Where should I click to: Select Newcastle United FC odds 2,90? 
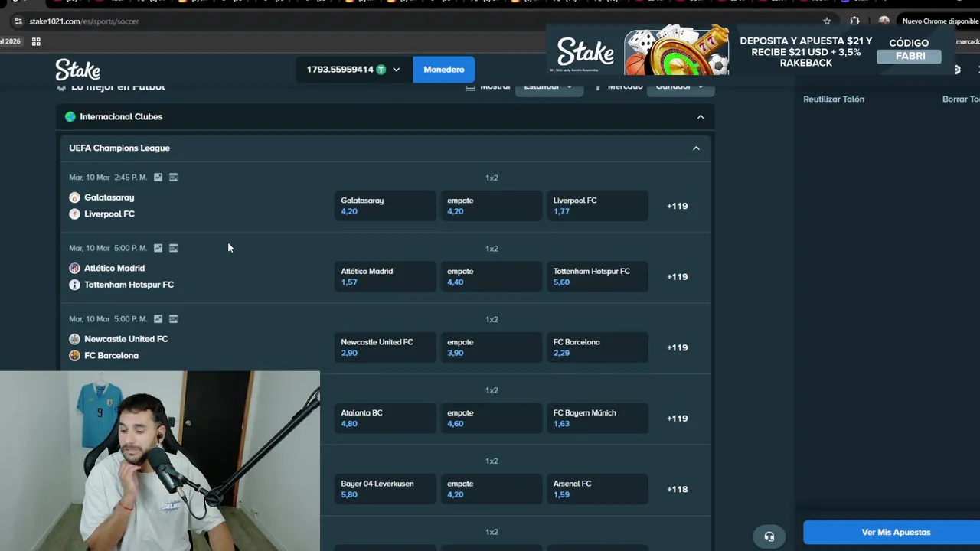[385, 347]
